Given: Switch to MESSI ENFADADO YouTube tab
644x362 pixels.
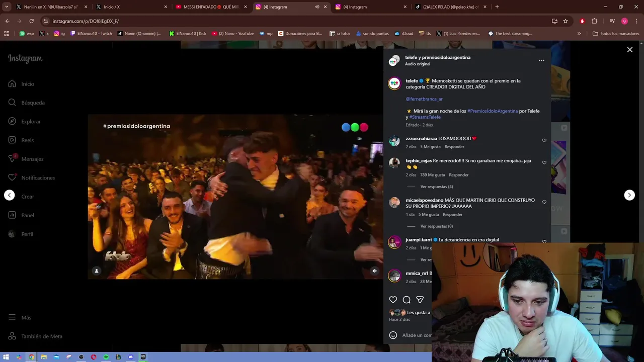Looking at the screenshot, I should 211,7.
